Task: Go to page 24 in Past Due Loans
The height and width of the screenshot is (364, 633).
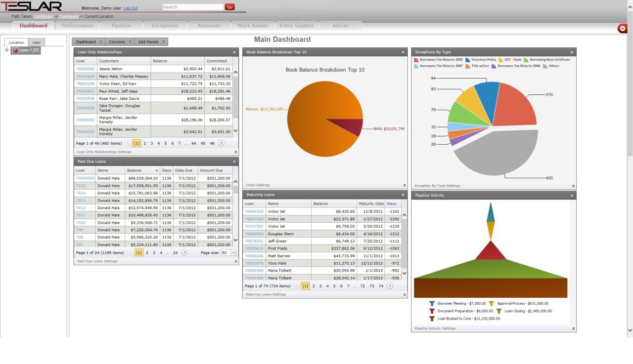Action: point(175,252)
